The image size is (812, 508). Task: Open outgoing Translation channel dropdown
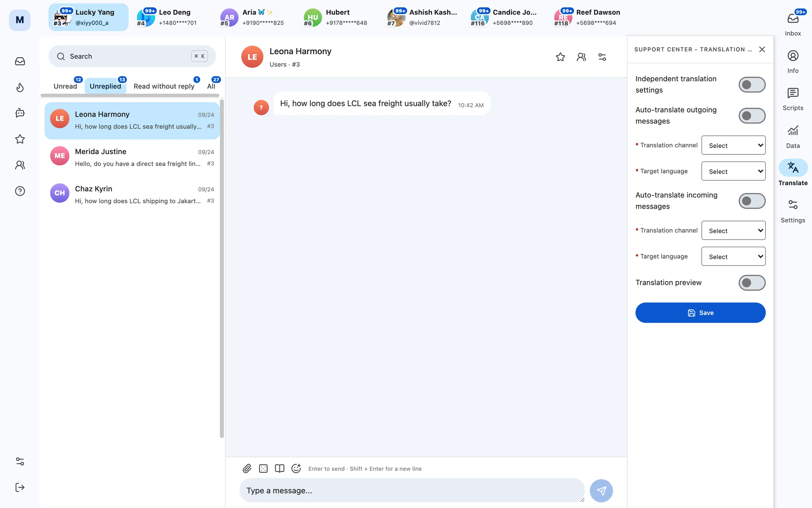(x=733, y=145)
